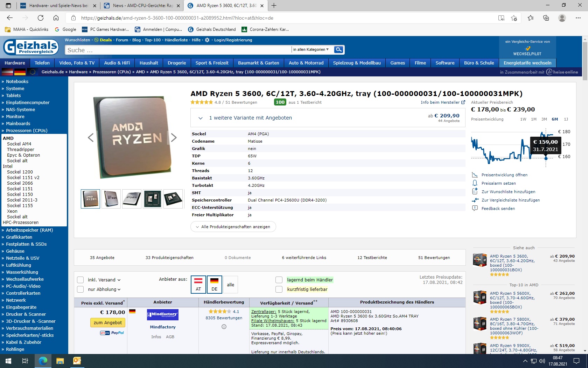Click the Zur Vergleichsliste hinzufügen icon
The image size is (588, 368).
coord(475,200)
